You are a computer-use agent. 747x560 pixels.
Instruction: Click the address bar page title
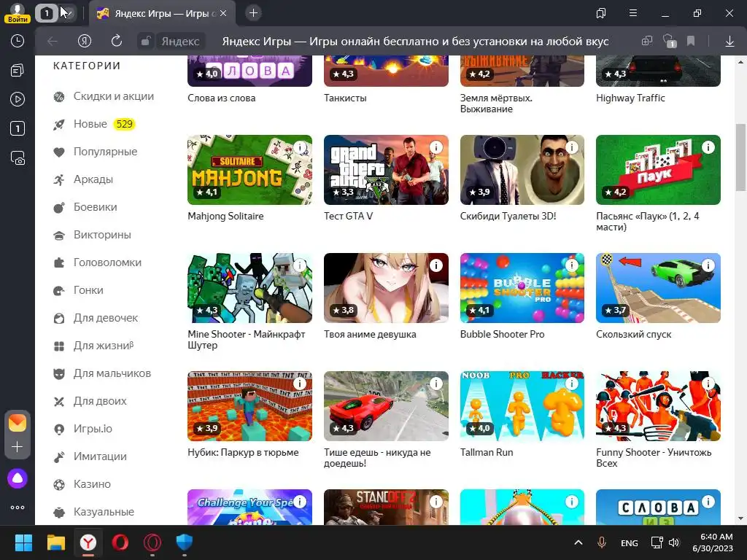[415, 42]
